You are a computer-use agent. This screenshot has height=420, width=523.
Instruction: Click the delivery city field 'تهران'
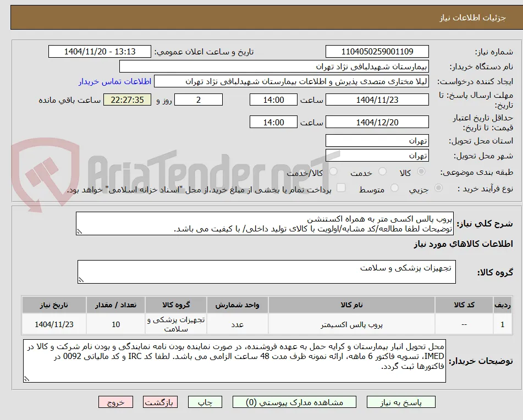coord(377,156)
